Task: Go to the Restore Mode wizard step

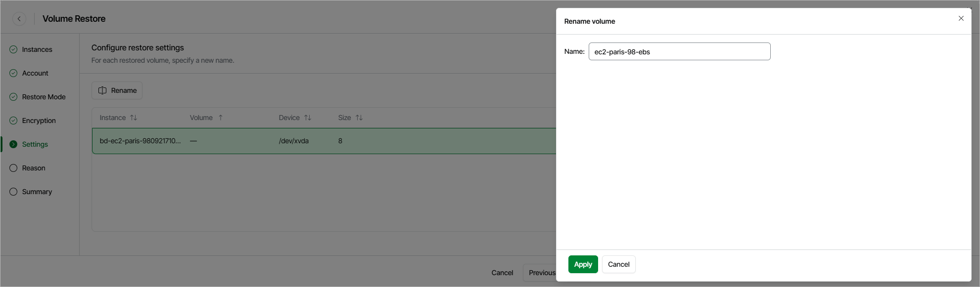Action: click(44, 97)
